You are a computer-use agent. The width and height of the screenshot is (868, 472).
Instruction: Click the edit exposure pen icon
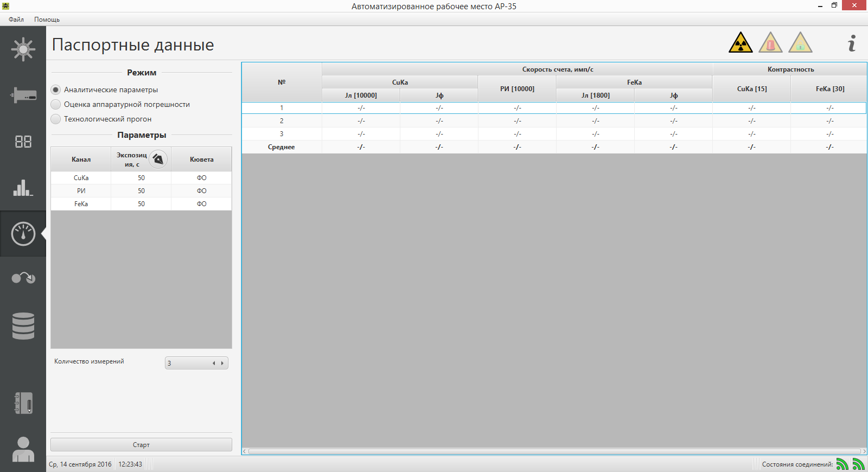158,159
